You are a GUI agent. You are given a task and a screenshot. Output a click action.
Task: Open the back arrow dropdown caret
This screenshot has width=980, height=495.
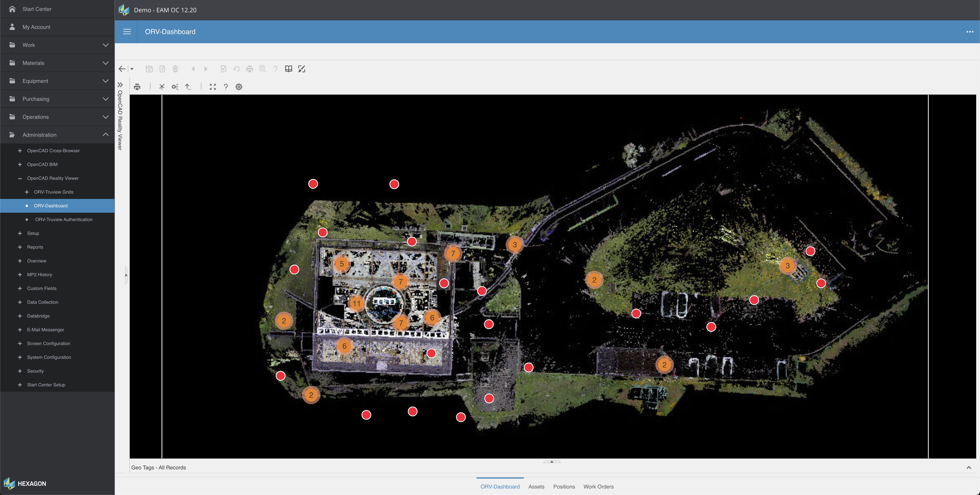132,69
